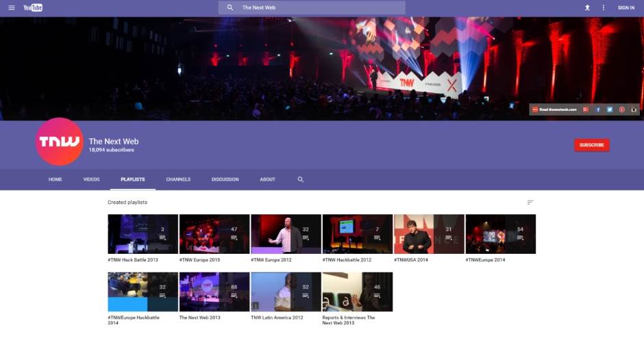Switch to the Channels tab
Viewport: 644px width, 362px height.
click(178, 179)
